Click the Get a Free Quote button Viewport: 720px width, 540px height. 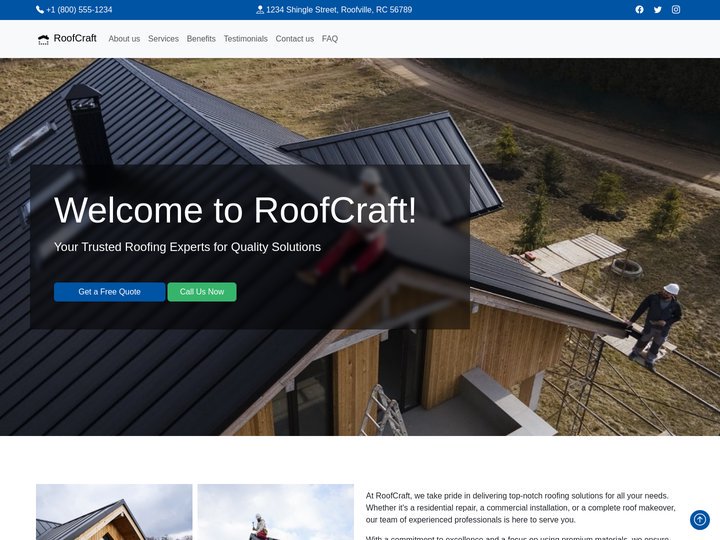[109, 292]
